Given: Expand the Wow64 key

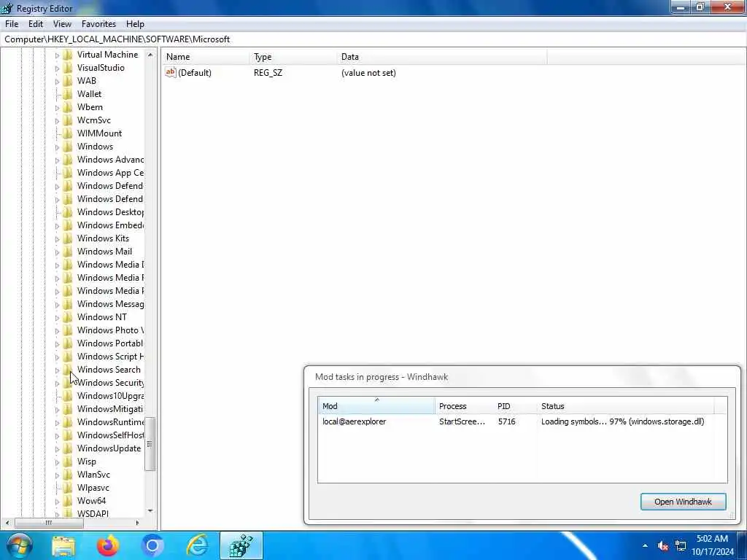Looking at the screenshot, I should 57,502.
